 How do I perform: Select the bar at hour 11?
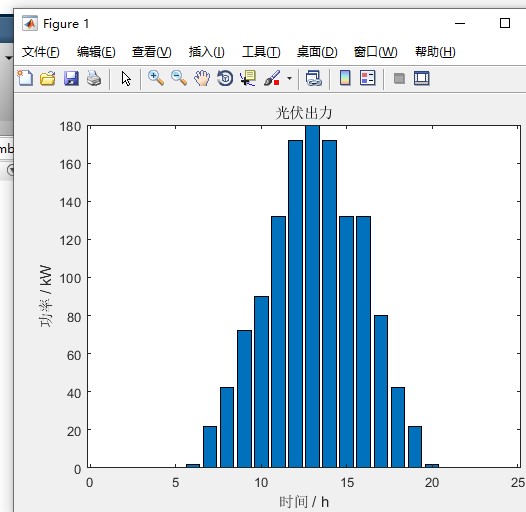(278, 342)
